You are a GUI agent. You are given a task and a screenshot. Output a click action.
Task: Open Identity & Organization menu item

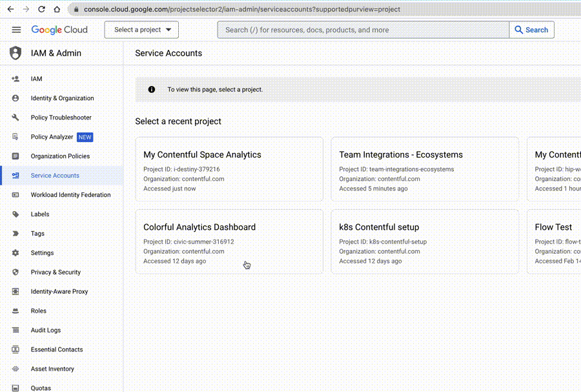[x=62, y=98]
